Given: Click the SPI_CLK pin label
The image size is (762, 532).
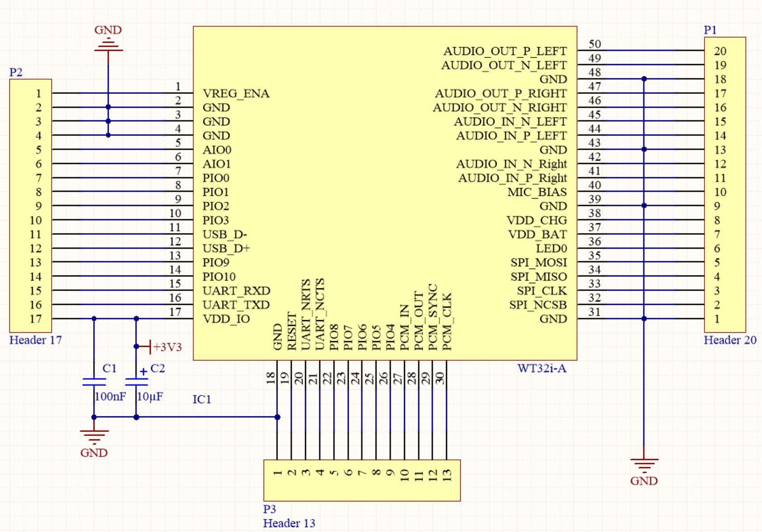Looking at the screenshot, I should click(542, 291).
